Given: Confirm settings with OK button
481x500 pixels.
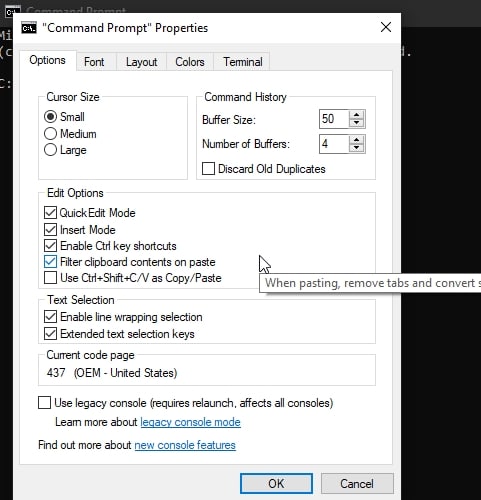Looking at the screenshot, I should point(276,483).
